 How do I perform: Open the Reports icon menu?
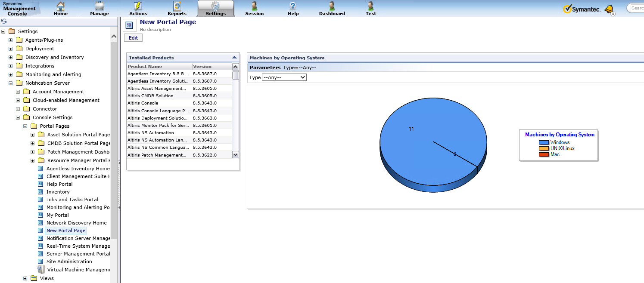click(177, 6)
